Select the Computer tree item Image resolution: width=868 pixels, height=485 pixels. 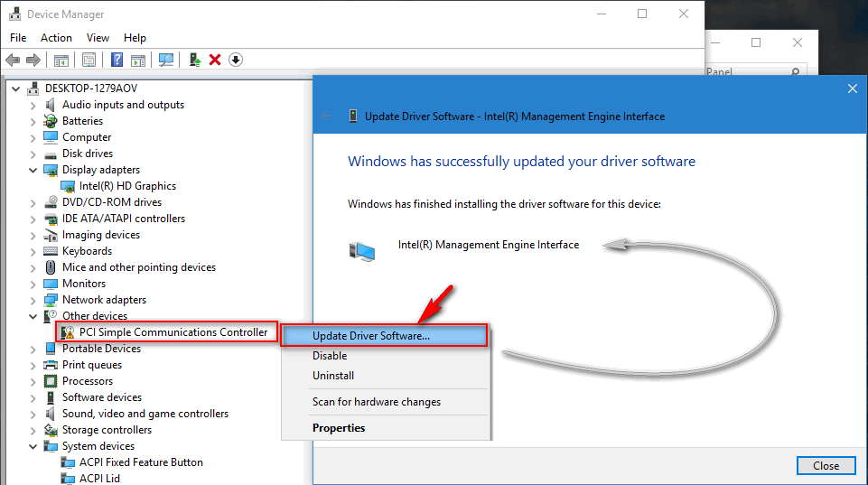coord(87,137)
